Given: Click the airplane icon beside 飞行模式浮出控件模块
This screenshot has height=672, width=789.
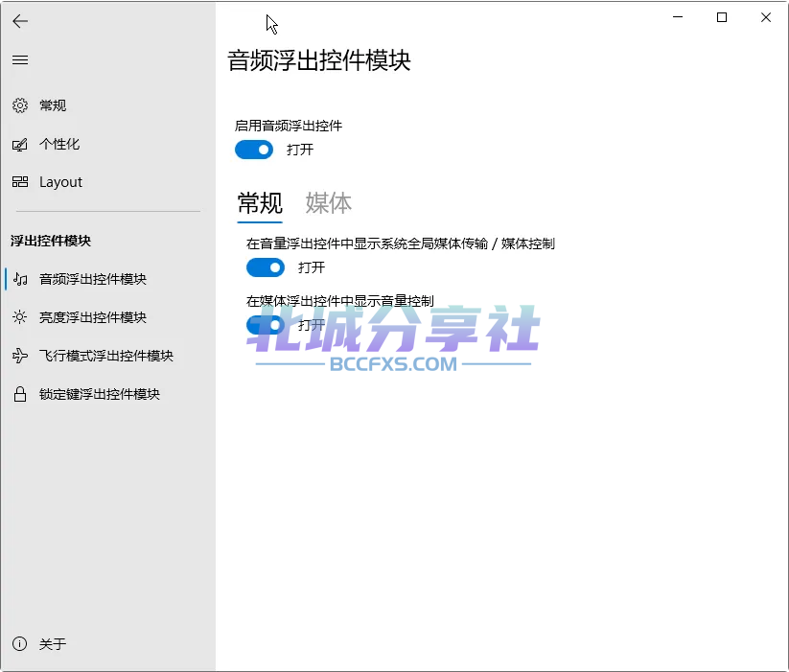Looking at the screenshot, I should (x=20, y=356).
